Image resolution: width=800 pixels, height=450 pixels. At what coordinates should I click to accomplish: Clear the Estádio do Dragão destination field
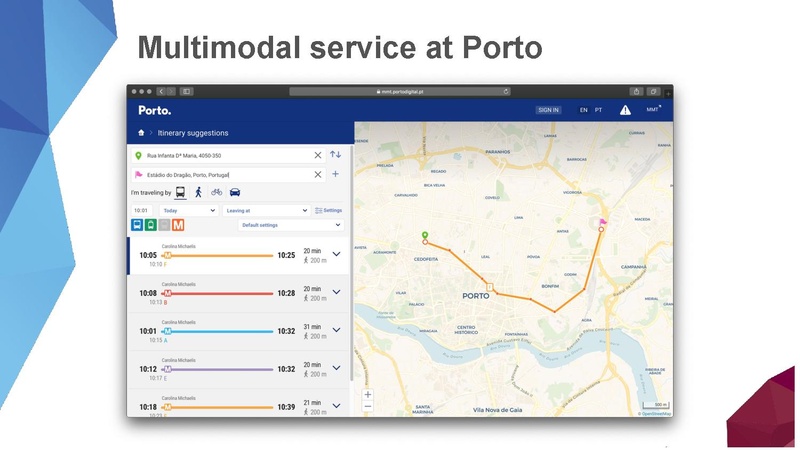(x=317, y=174)
